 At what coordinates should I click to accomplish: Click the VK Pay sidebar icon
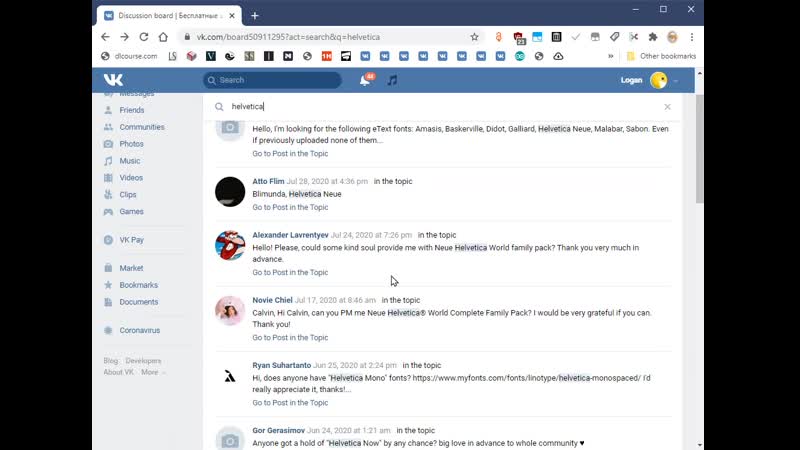(108, 240)
